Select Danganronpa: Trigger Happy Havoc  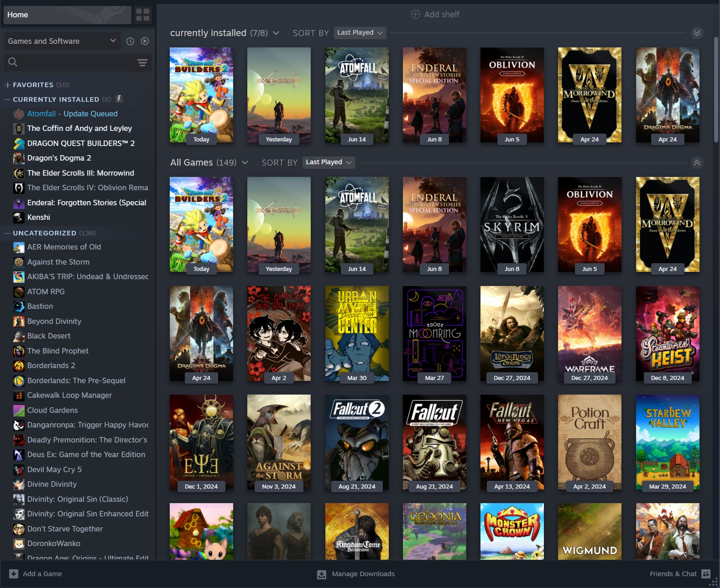click(x=88, y=425)
